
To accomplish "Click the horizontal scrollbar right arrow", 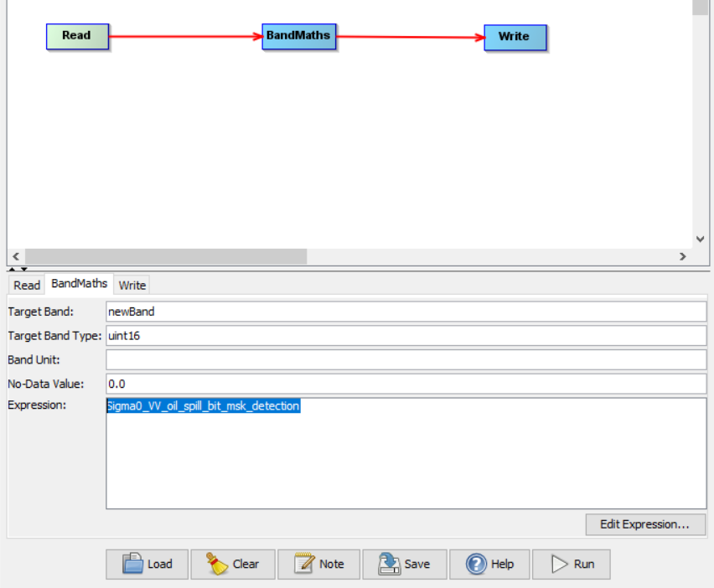I will 682,256.
